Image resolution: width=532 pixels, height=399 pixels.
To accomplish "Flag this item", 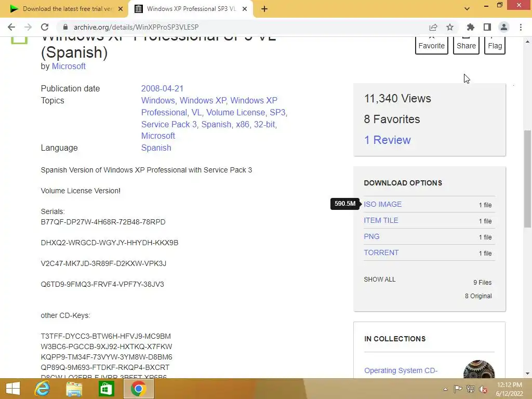I will (495, 46).
